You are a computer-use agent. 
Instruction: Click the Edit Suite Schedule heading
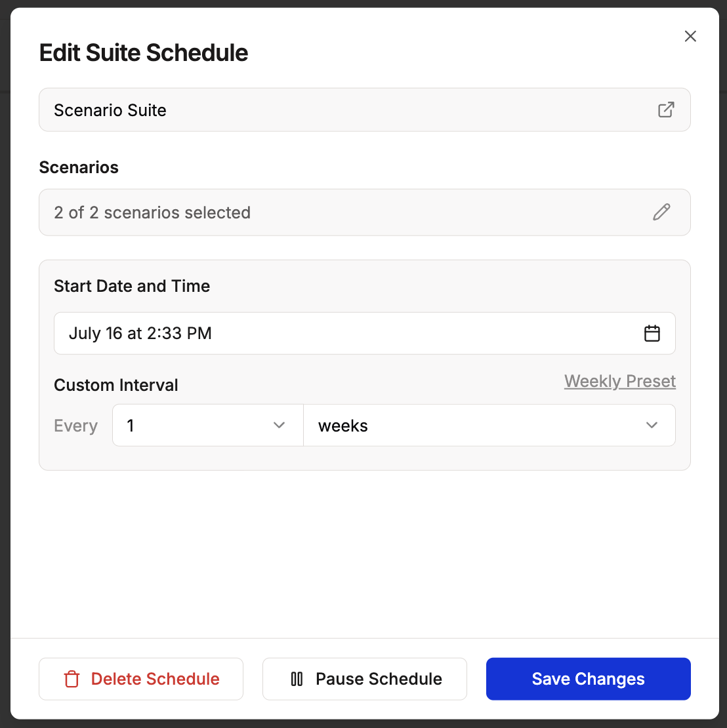(x=144, y=52)
